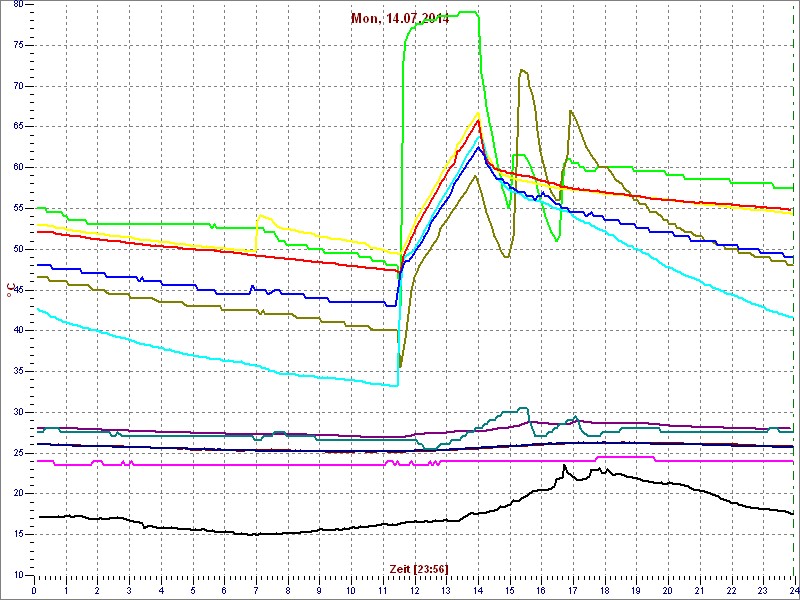Click hour '11' on the time axis
800x600 pixels.
383,590
